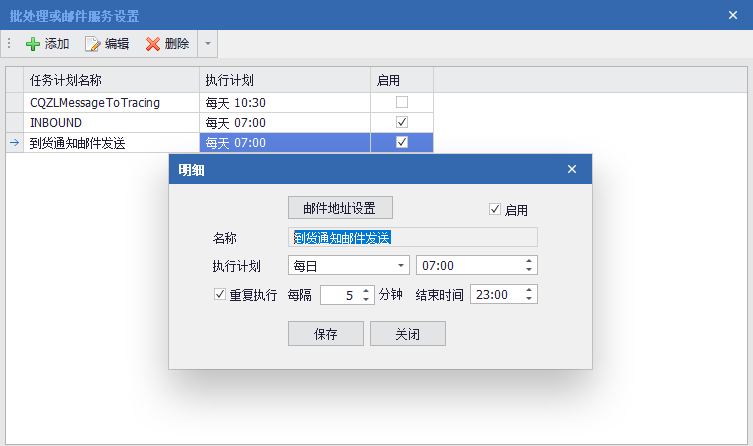The width and height of the screenshot is (753, 446).
Task: Click the 邮件地址设置 button
Action: click(340, 208)
